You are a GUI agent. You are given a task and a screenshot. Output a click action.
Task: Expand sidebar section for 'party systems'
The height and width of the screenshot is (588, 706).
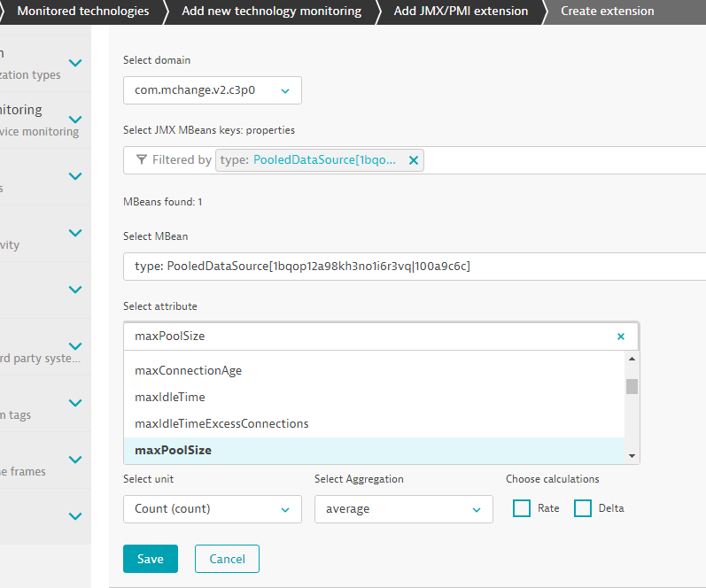pyautogui.click(x=75, y=346)
